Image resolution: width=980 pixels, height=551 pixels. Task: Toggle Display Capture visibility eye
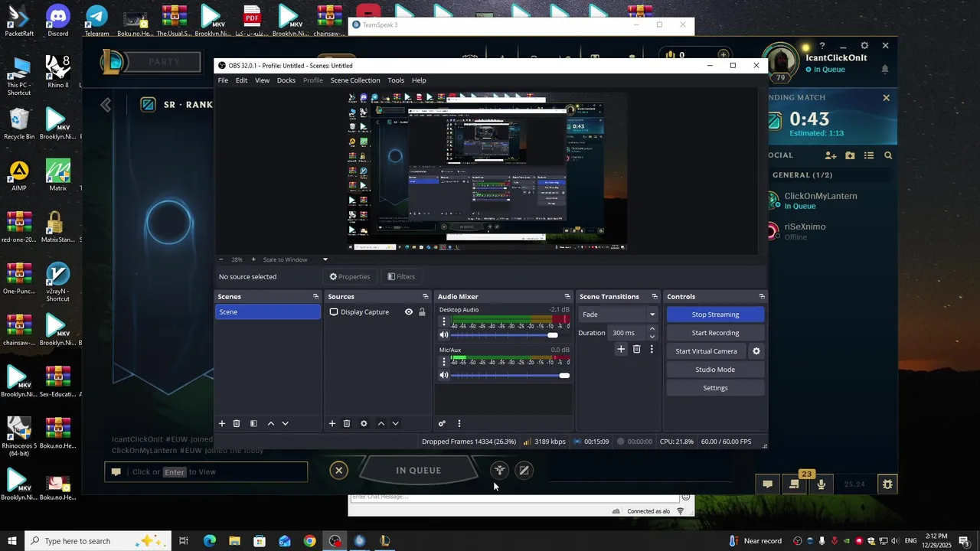click(409, 312)
